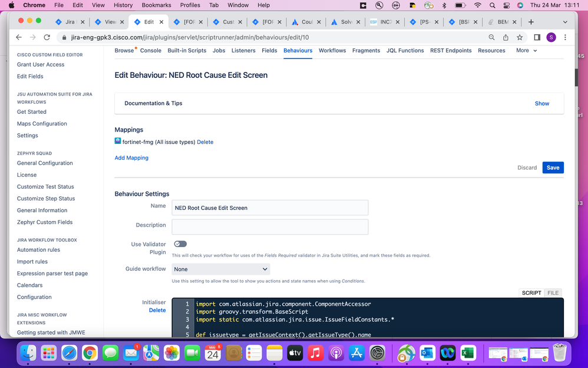This screenshot has width=588, height=368.
Task: Click the Siri icon in menu bar
Action: click(x=520, y=5)
